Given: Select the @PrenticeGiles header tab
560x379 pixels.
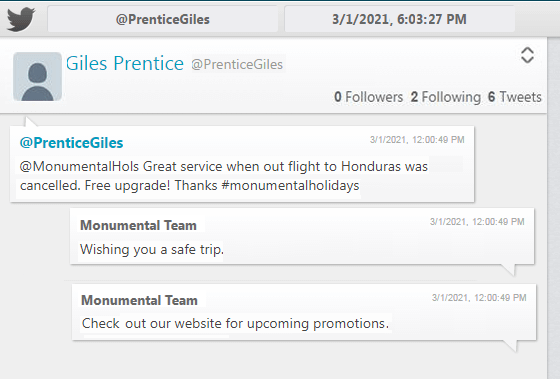Looking at the screenshot, I should [x=162, y=19].
